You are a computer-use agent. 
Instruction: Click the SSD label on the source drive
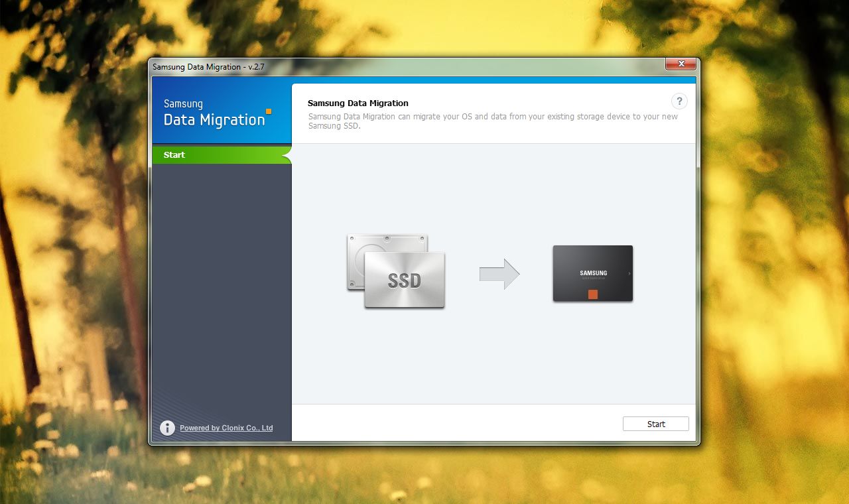404,281
